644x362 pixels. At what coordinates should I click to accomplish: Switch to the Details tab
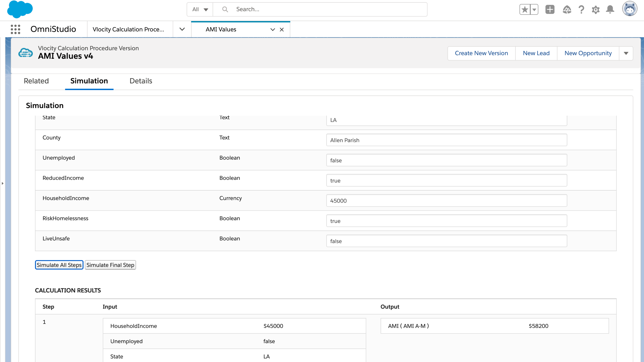pyautogui.click(x=141, y=81)
